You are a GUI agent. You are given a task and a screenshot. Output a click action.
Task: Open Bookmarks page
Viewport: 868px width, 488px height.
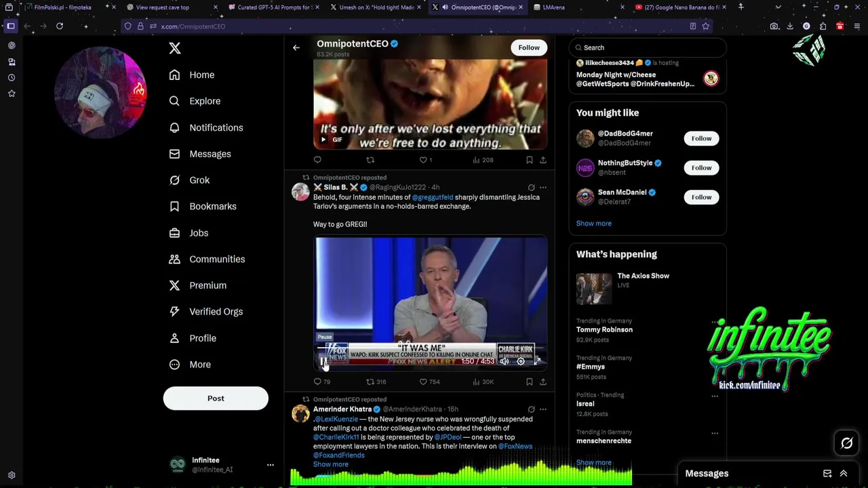coord(203,206)
